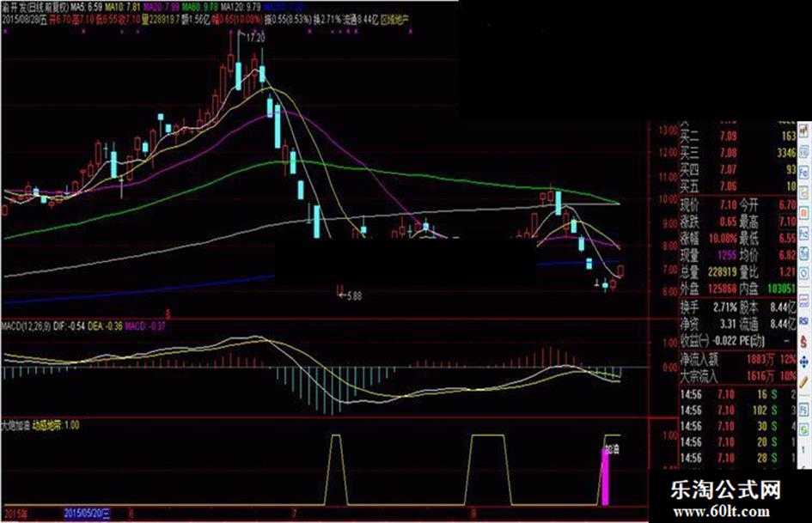Click the 13.00 price axis label
Image resolution: width=812 pixels, height=523 pixels.
pos(668,131)
